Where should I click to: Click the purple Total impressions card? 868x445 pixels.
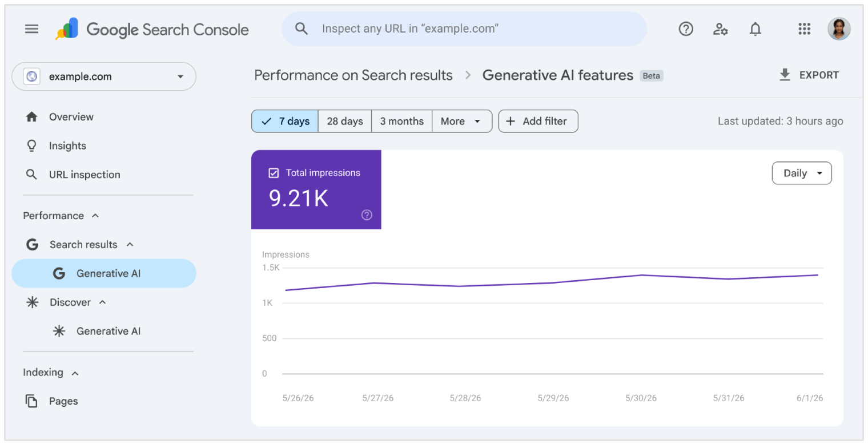click(316, 189)
